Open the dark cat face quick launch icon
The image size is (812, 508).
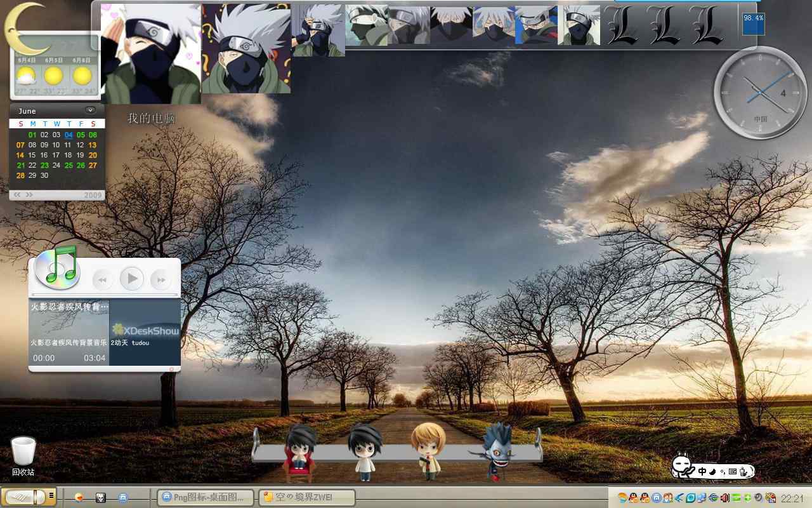[x=100, y=497]
